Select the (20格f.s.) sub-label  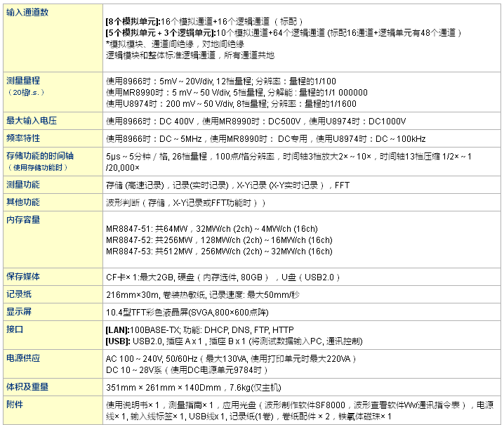click(26, 92)
